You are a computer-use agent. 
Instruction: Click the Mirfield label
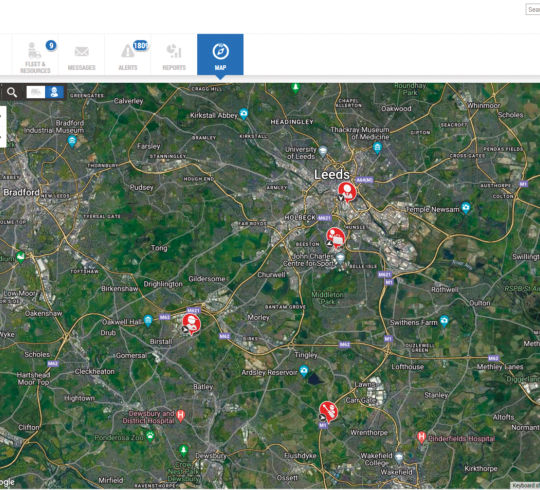coord(111,480)
